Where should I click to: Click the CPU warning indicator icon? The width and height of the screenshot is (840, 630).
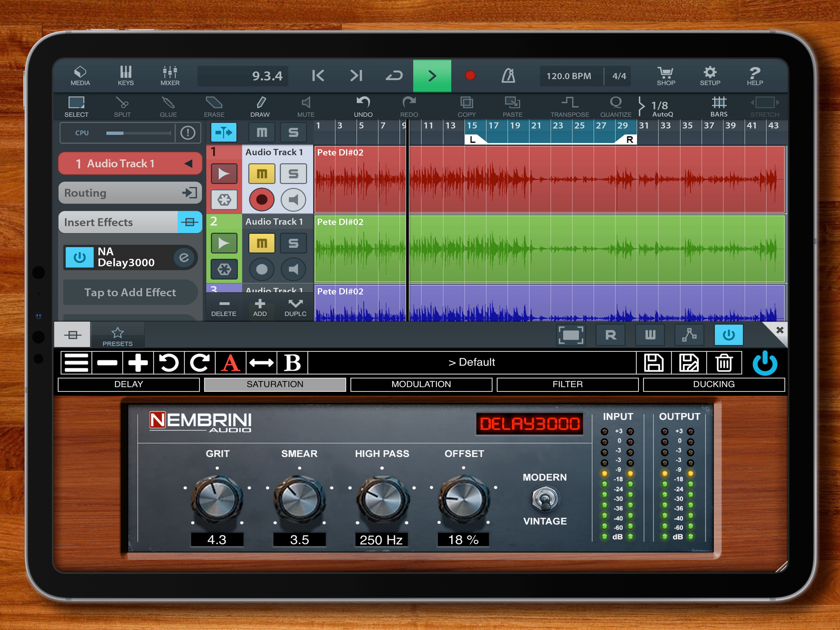tap(188, 133)
